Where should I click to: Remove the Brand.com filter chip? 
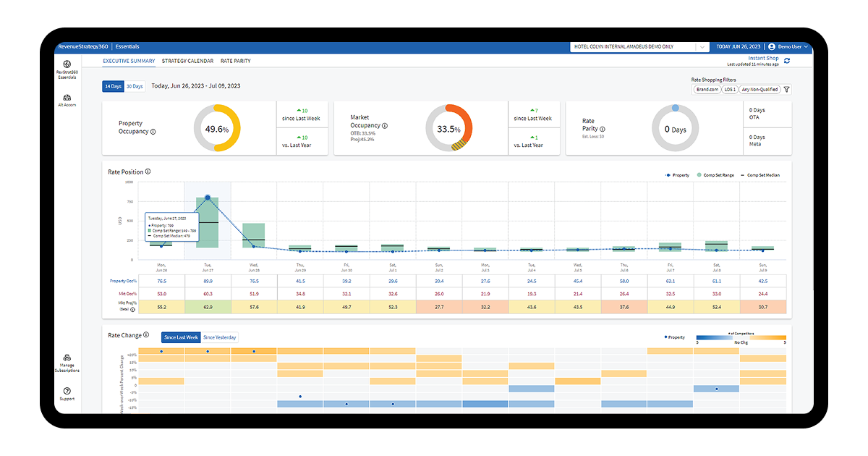point(709,89)
